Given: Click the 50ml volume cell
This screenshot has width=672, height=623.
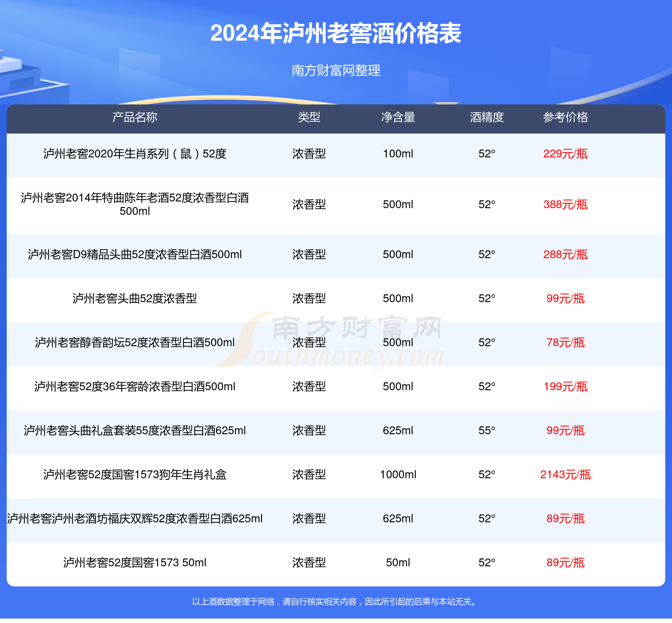Looking at the screenshot, I should point(398,563).
